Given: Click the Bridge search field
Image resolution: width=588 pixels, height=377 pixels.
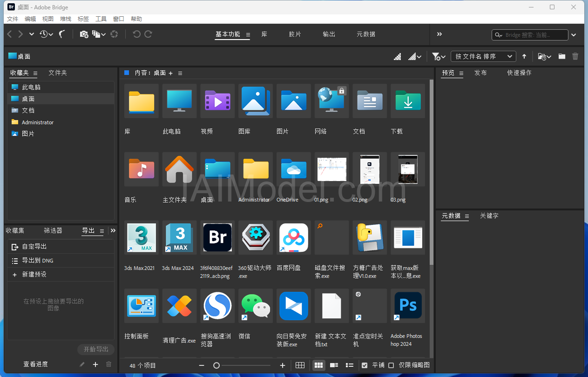Looking at the screenshot, I should 530,35.
